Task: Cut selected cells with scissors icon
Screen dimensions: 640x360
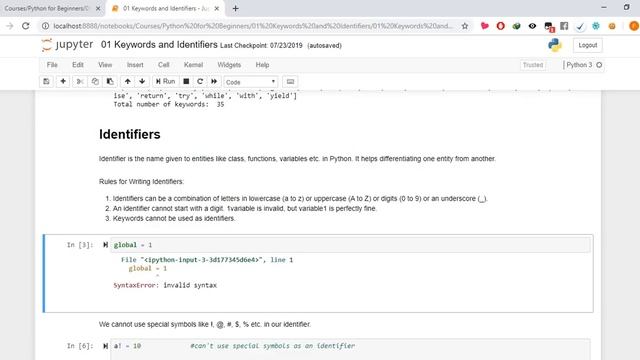Action: pos(80,82)
